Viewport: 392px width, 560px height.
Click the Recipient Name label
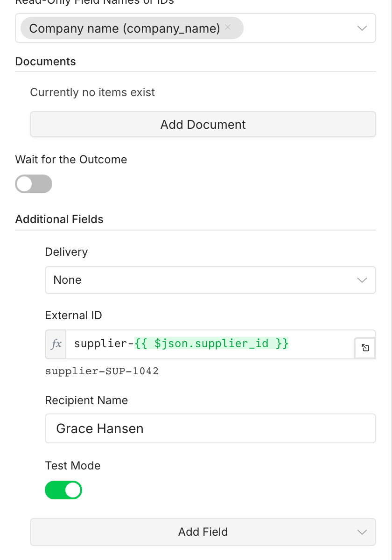pos(86,400)
